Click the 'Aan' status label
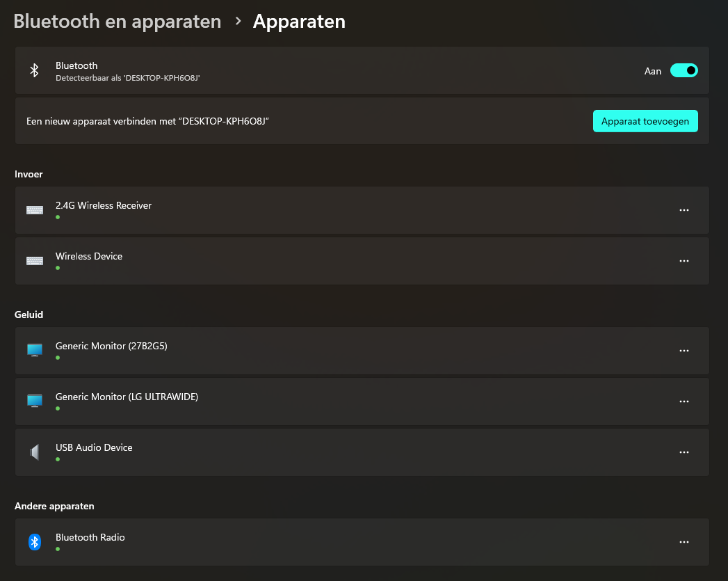Screen dimensions: 728x581 [653, 71]
